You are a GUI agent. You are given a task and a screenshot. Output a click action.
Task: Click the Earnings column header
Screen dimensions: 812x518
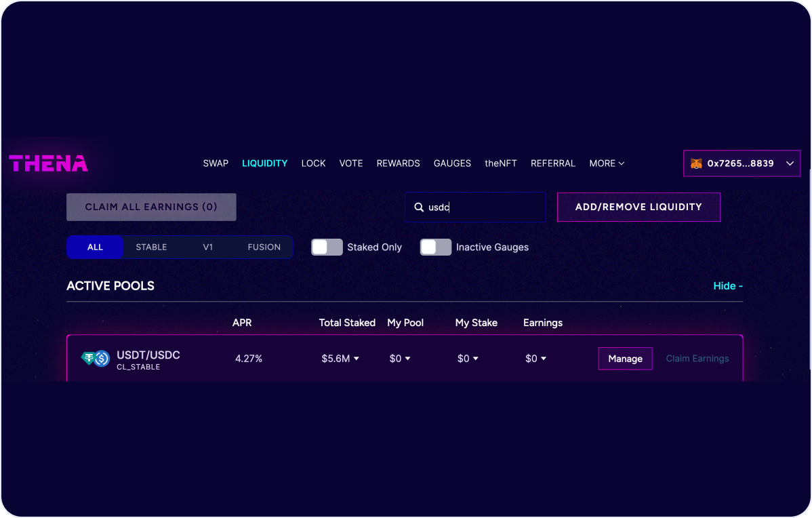tap(543, 323)
